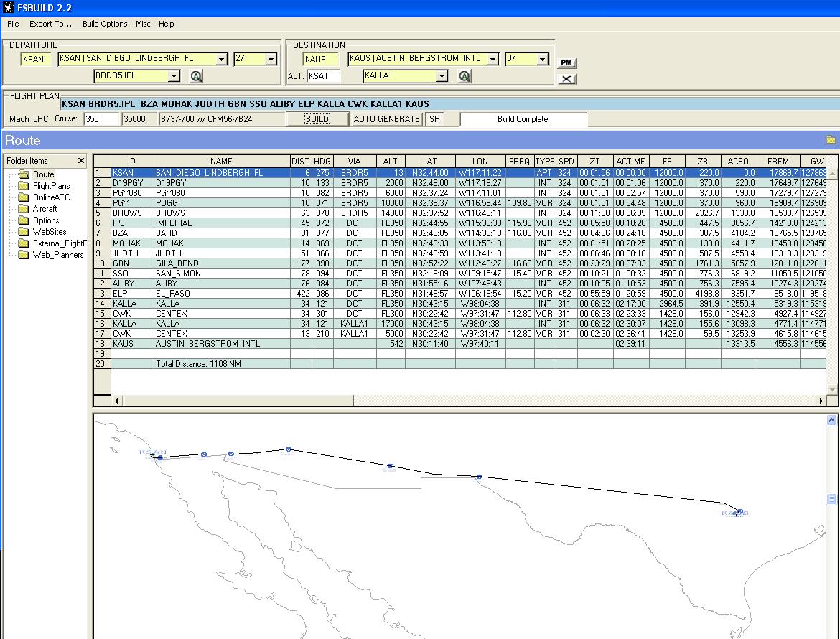Open the departure runway 27 dropdown
Viewport: 840px width, 639px height.
pos(271,59)
